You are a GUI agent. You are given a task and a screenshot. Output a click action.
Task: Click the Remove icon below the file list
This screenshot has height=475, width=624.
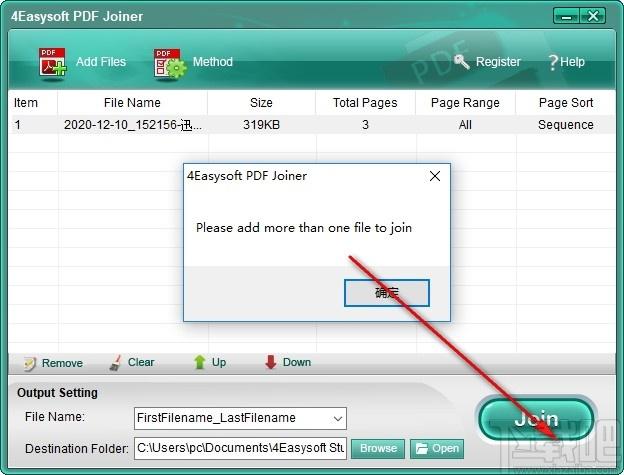(30, 363)
